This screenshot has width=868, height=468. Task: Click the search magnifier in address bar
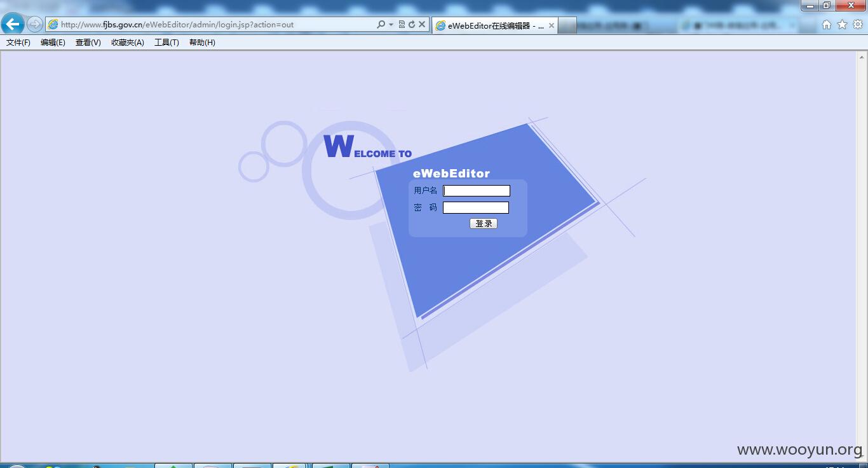click(x=381, y=24)
